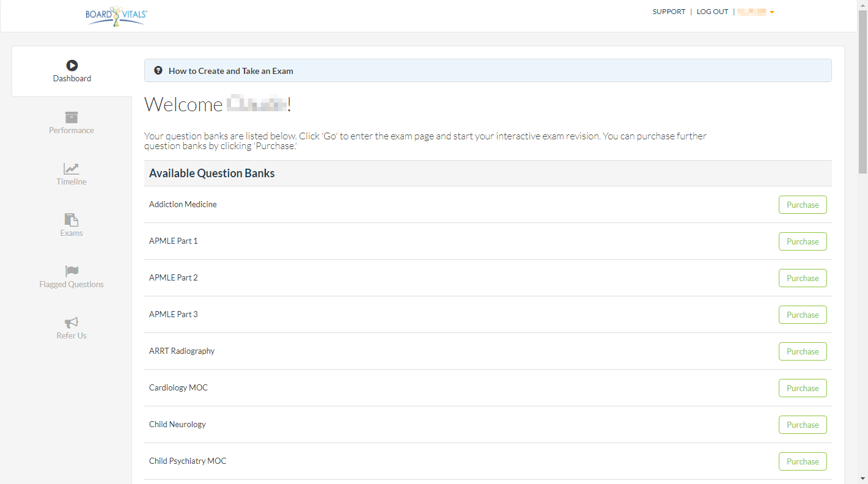Click the Timeline chart icon
The height and width of the screenshot is (484, 868).
point(72,169)
